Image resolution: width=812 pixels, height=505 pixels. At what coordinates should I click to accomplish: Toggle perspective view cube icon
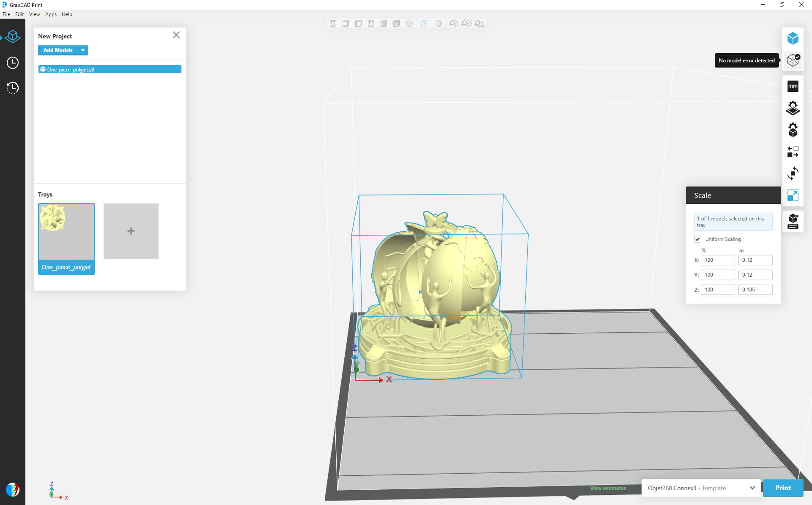[424, 23]
